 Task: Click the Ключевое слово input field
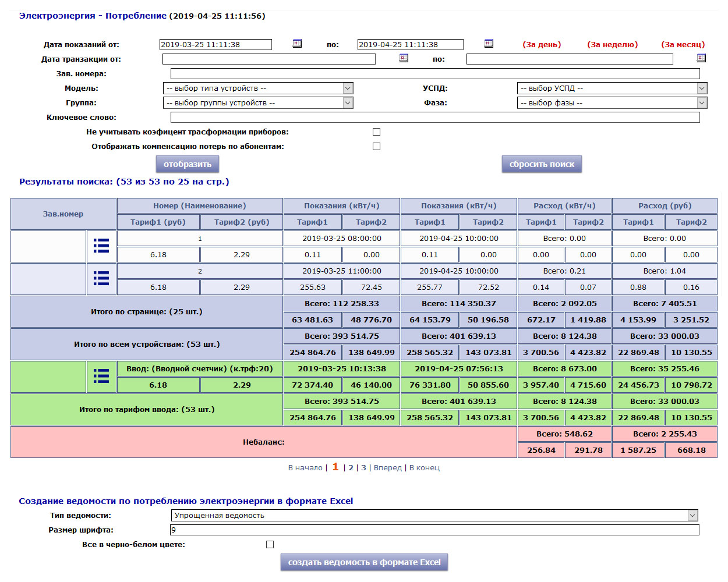(x=434, y=118)
